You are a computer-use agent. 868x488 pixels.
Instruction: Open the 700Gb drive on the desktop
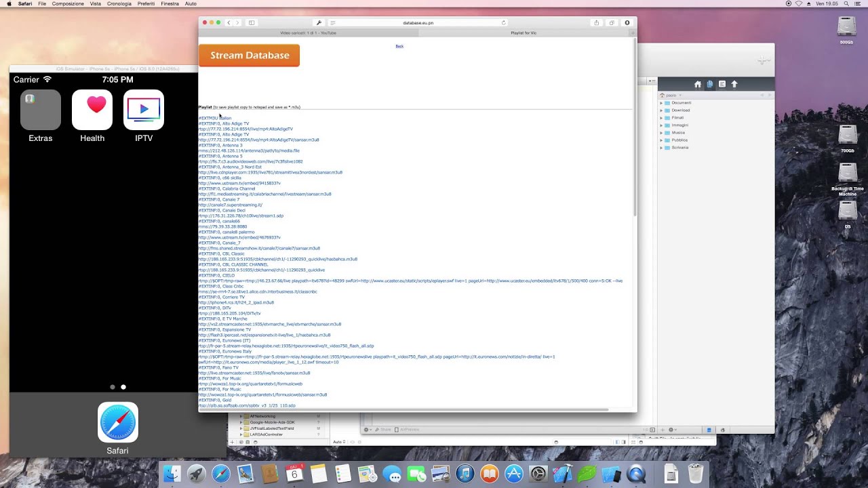coord(847,138)
